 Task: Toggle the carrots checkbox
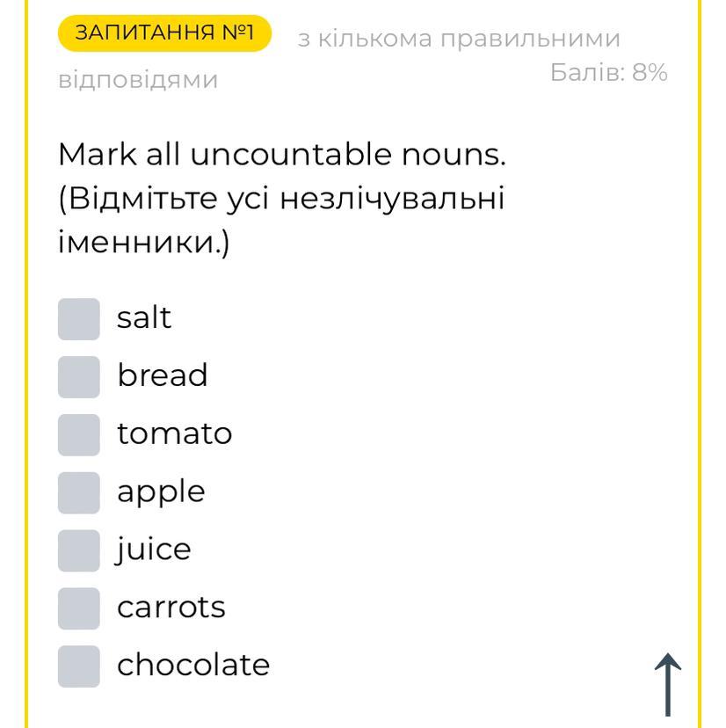79,608
